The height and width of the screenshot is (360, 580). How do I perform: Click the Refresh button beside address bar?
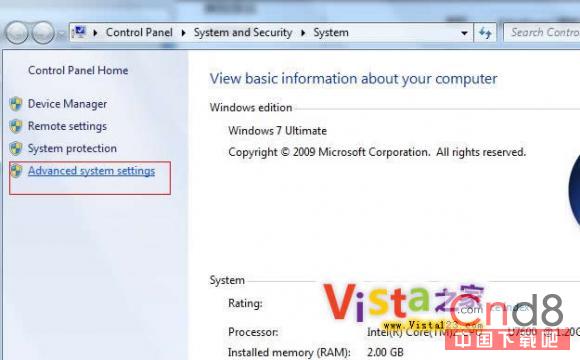(485, 33)
